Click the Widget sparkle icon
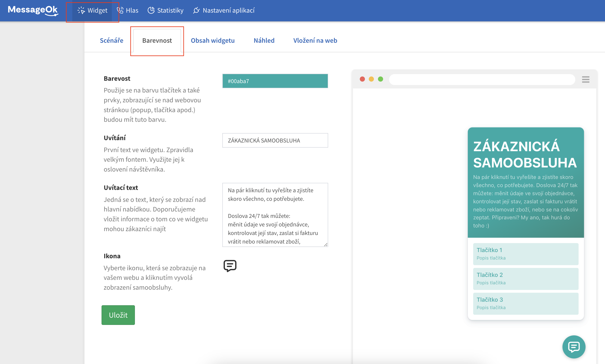 click(81, 10)
